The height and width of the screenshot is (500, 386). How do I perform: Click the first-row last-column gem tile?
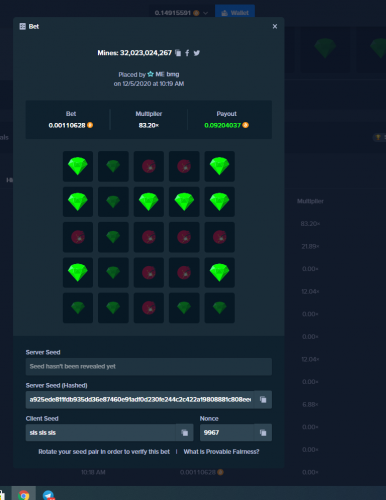tap(219, 166)
